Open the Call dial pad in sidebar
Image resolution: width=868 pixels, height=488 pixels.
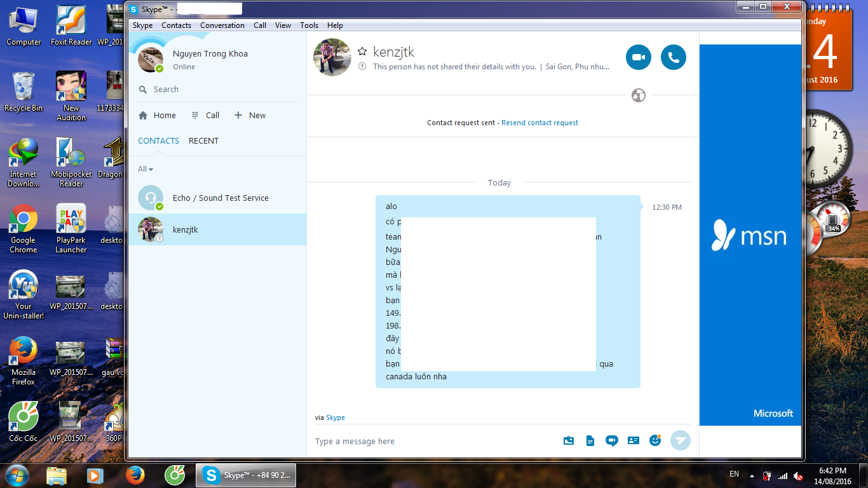[x=205, y=116]
